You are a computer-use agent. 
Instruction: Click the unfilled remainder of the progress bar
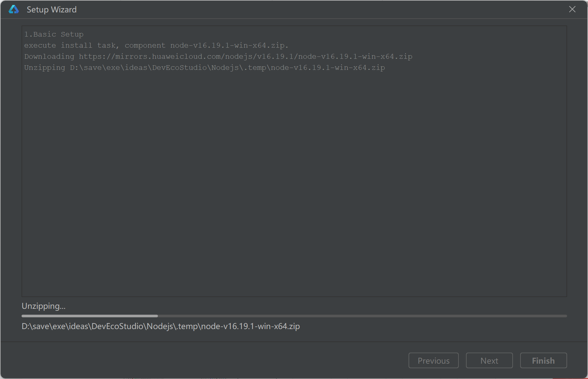click(x=362, y=316)
